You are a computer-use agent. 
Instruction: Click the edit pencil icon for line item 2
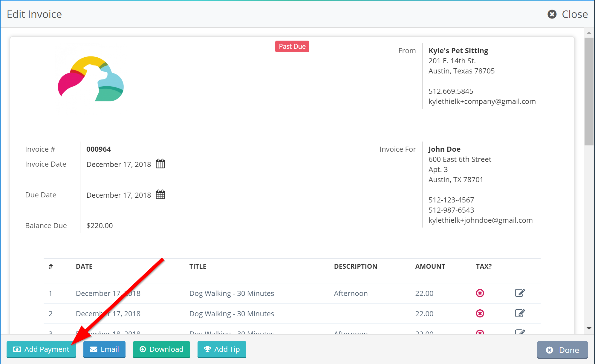(521, 314)
